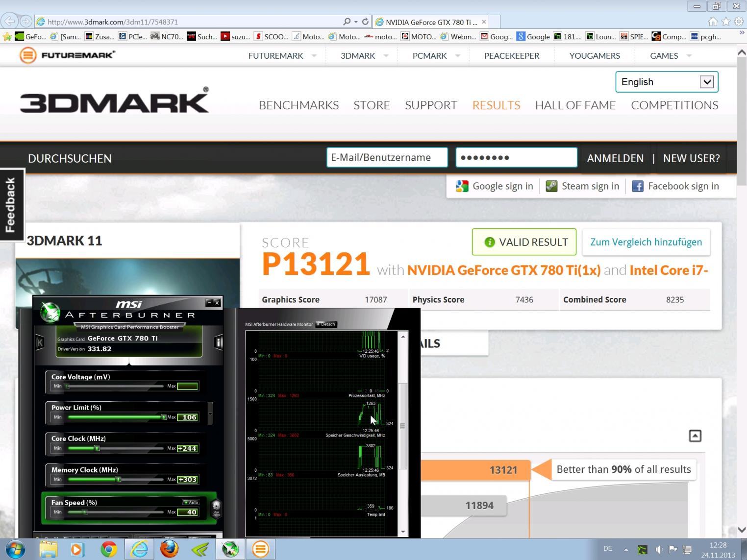Open the IE favorites star icon
747x560 pixels.
coord(726,22)
